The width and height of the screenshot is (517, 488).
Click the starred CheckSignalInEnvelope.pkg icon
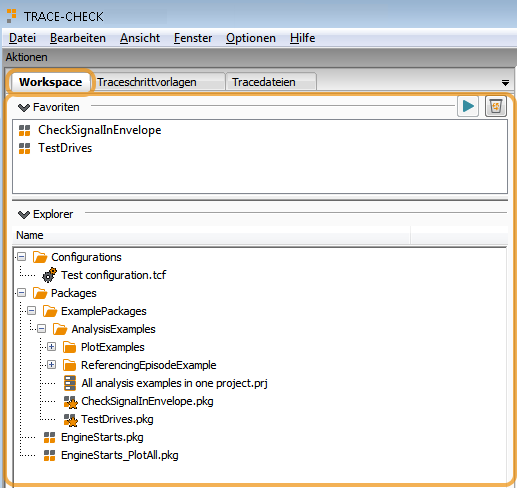point(70,402)
